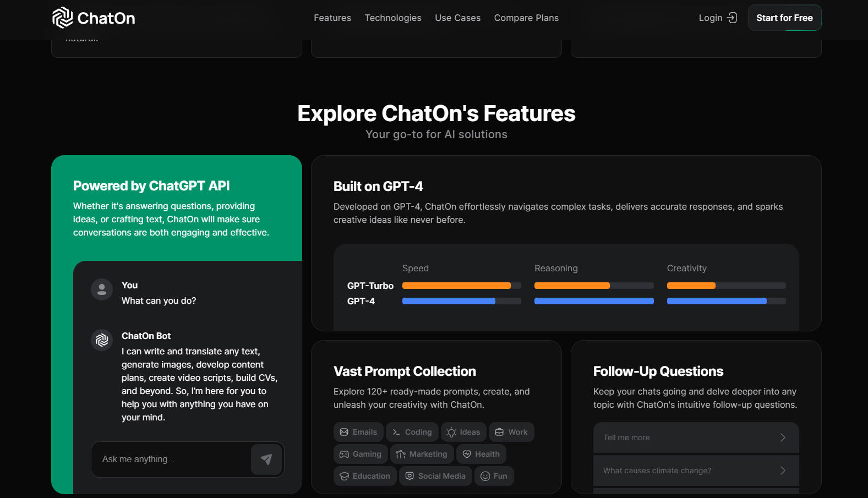
Task: Click the terminal icon in Coding chip
Action: [x=396, y=432]
